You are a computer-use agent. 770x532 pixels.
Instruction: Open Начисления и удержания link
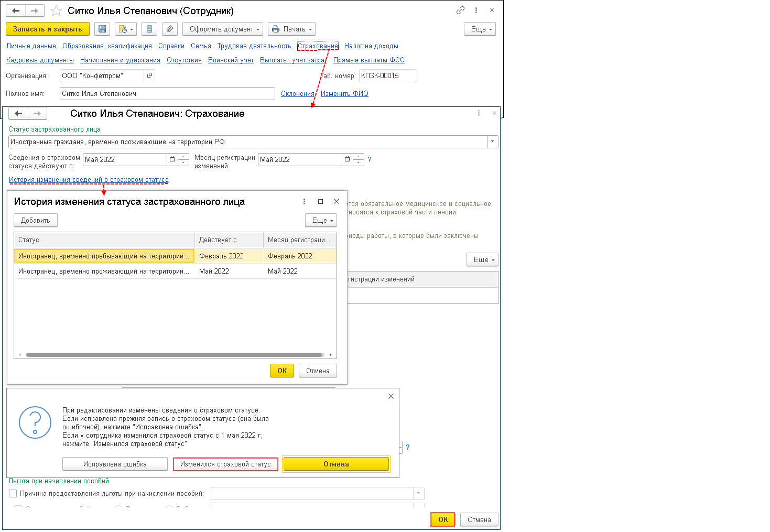pos(120,60)
